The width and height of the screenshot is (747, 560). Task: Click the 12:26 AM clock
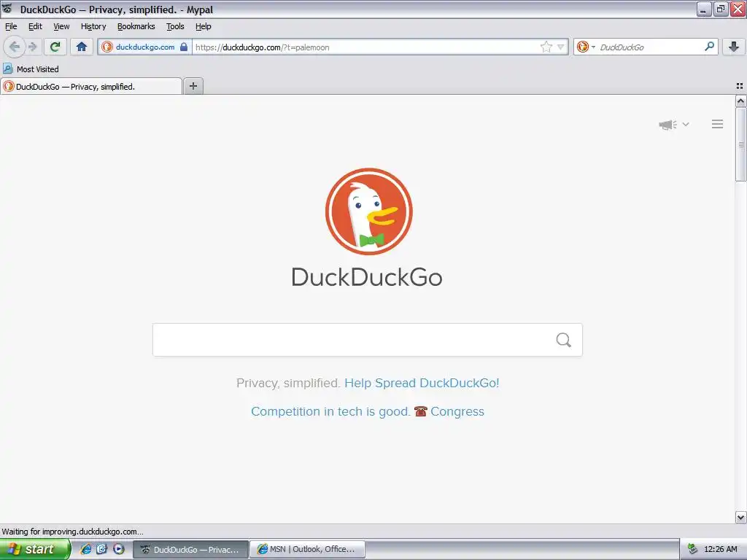pyautogui.click(x=720, y=549)
